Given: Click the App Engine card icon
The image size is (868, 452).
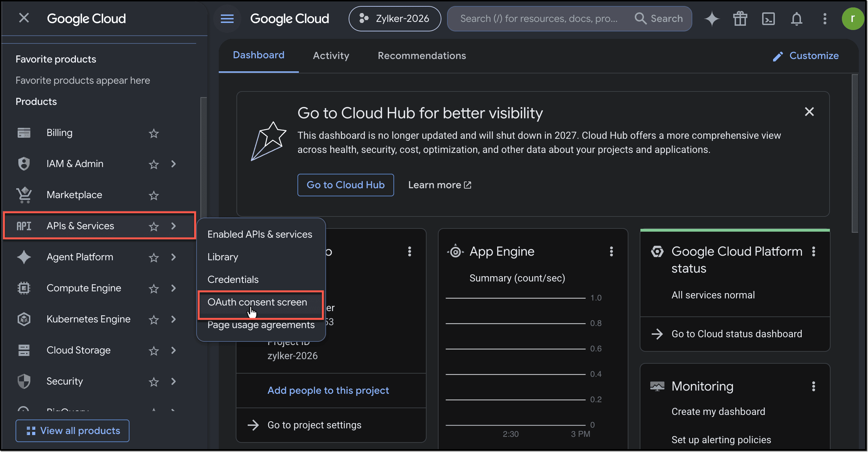Looking at the screenshot, I should point(455,251).
